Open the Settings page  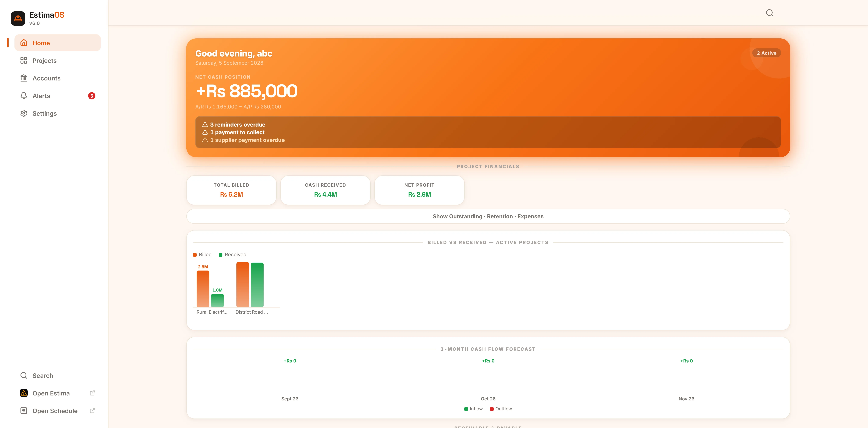pos(58,113)
